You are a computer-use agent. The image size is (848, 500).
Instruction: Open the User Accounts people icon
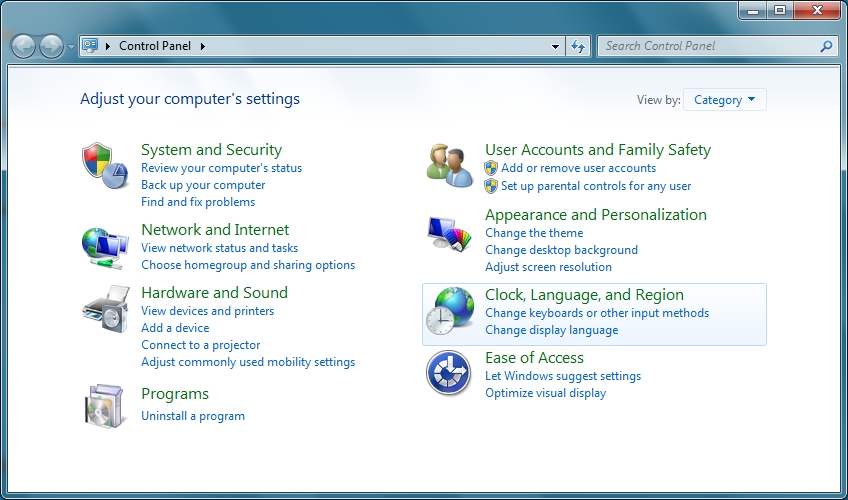[449, 165]
